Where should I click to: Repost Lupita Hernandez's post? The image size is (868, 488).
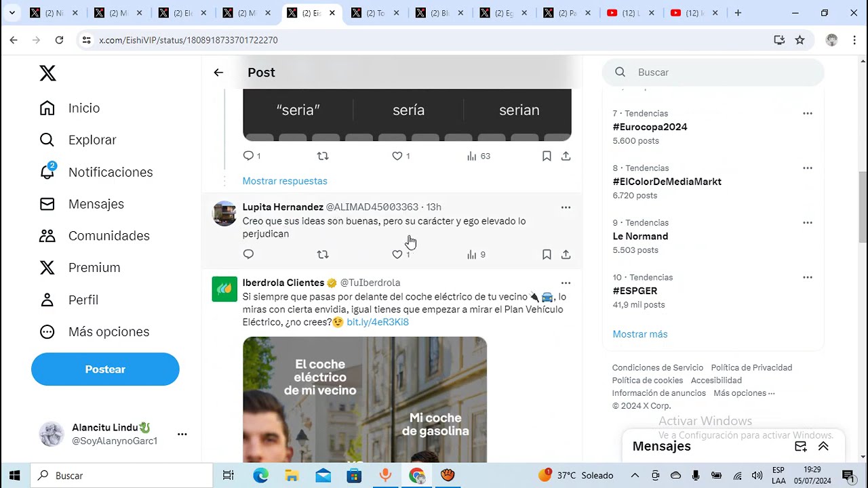coord(323,254)
